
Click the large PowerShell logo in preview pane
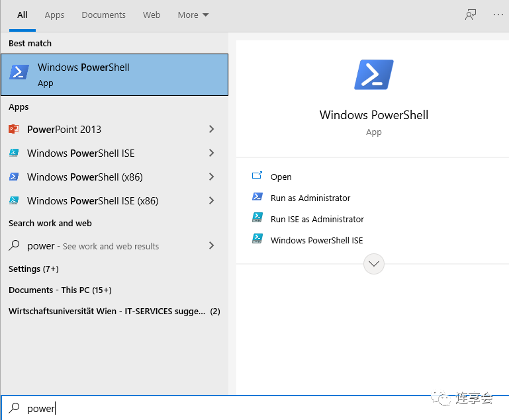pos(373,75)
